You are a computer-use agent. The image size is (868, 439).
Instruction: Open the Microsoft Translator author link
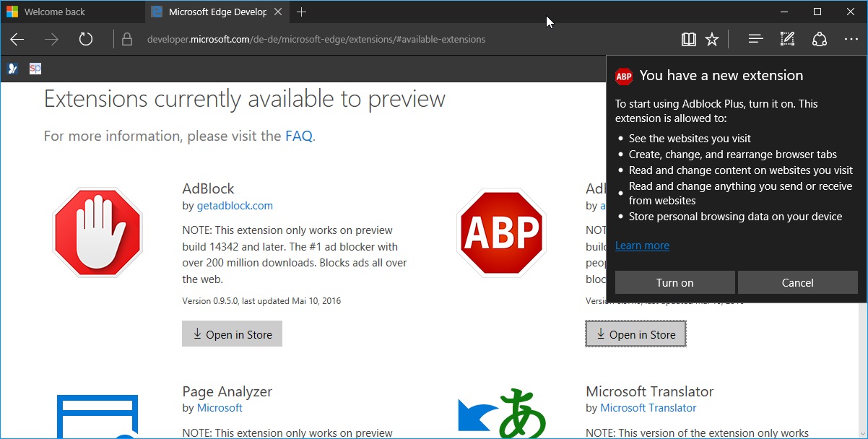[x=648, y=408]
